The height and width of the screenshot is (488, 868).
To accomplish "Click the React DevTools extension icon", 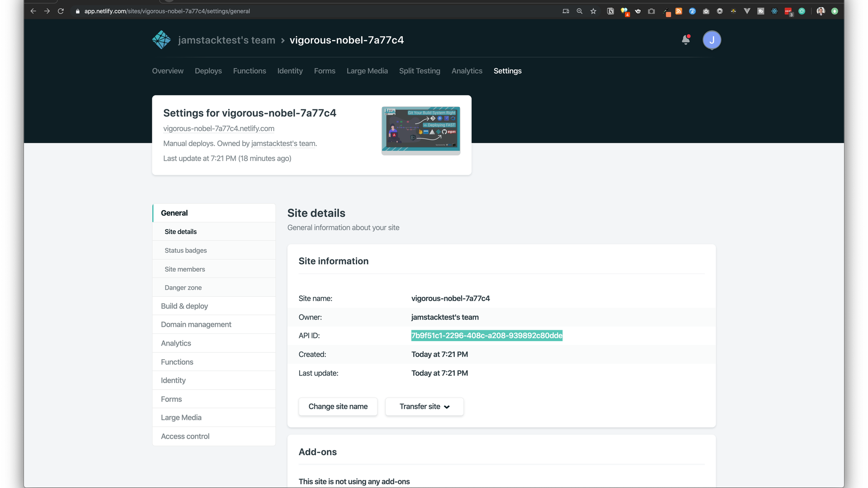I will (774, 11).
